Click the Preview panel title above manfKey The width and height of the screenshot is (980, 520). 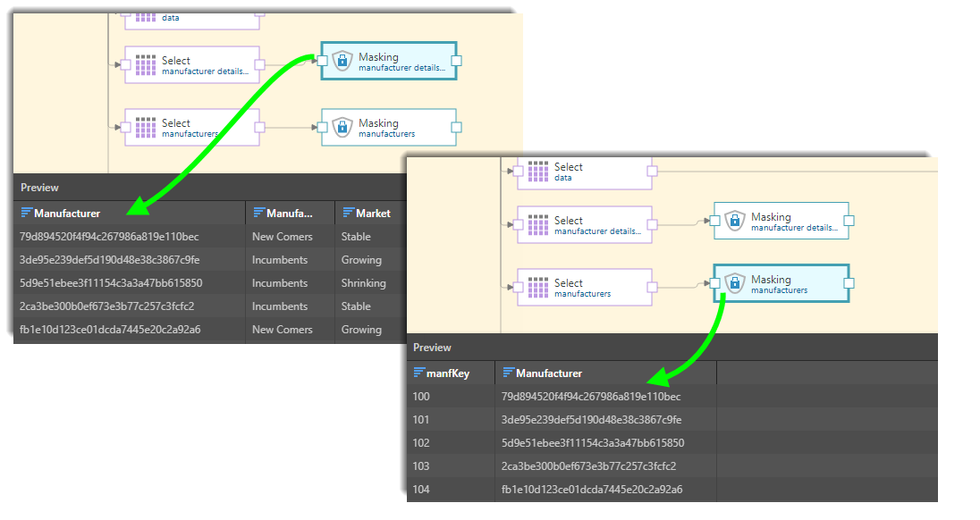(x=431, y=348)
